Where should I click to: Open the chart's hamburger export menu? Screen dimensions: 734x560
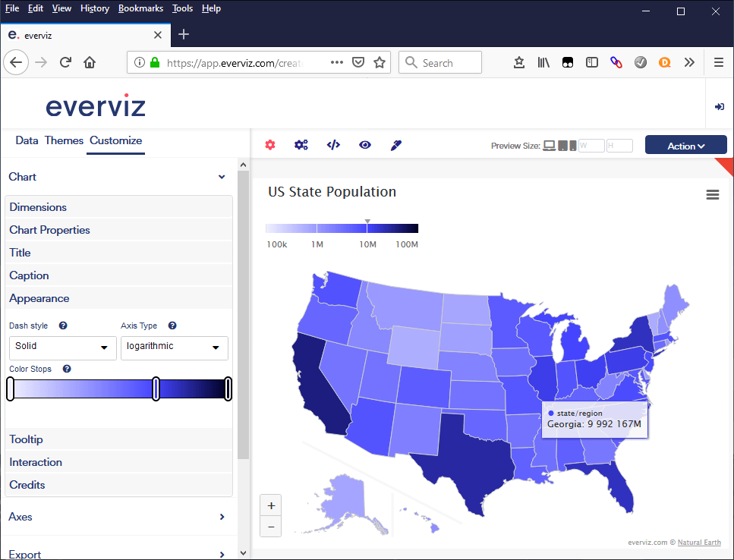click(x=712, y=194)
